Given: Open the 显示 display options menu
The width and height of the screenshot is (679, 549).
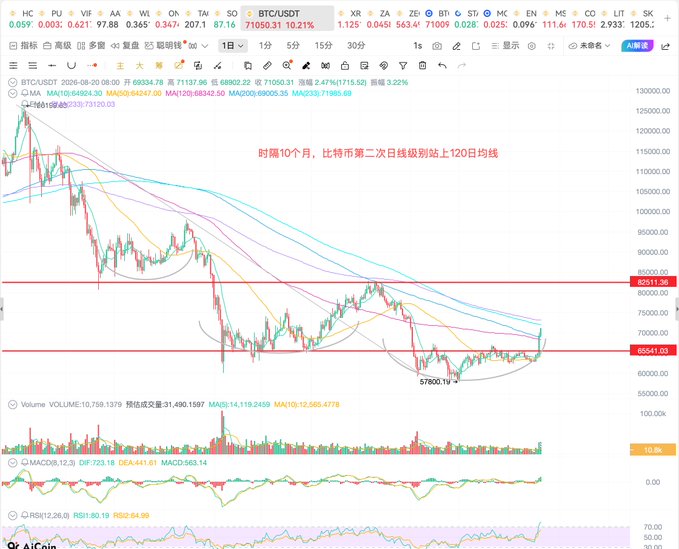Looking at the screenshot, I should 505,45.
